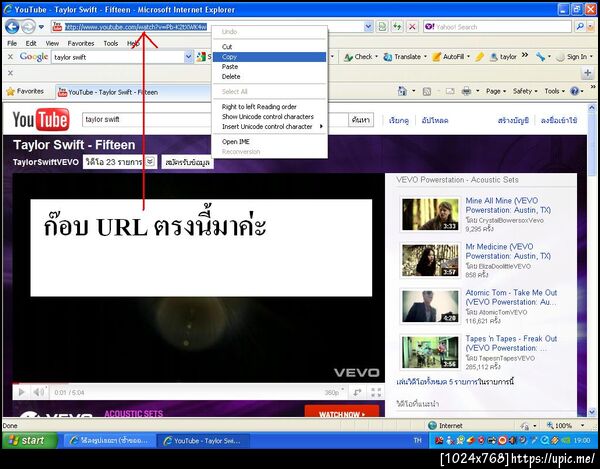Expand the address bar history dropdown
The height and width of the screenshot is (469, 600).
pyautogui.click(x=368, y=27)
